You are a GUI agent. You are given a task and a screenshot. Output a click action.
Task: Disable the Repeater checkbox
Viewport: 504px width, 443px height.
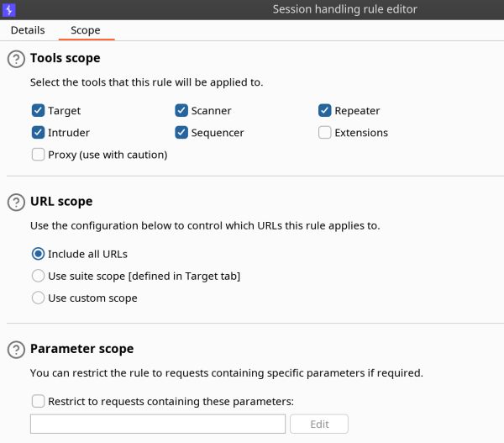coord(325,111)
